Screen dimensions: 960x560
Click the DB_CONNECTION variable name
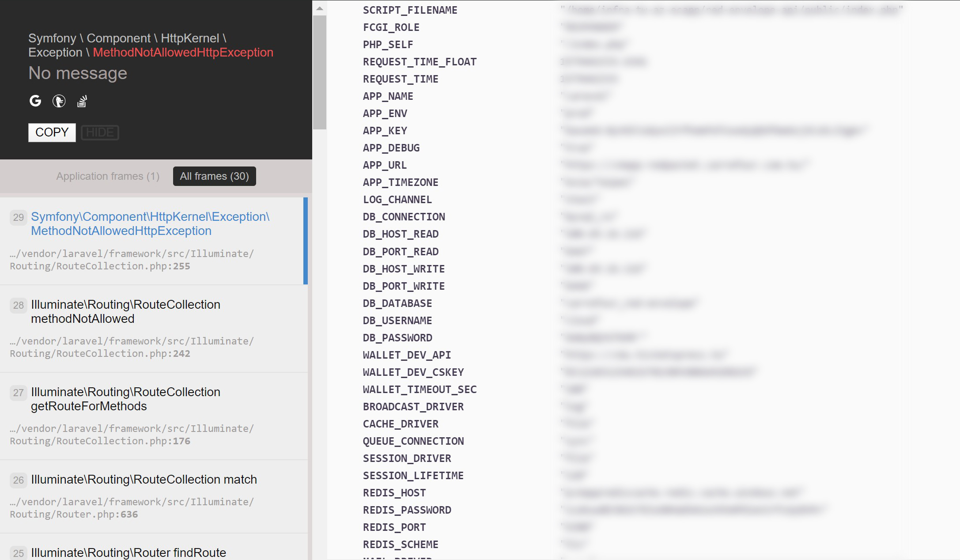coord(404,217)
